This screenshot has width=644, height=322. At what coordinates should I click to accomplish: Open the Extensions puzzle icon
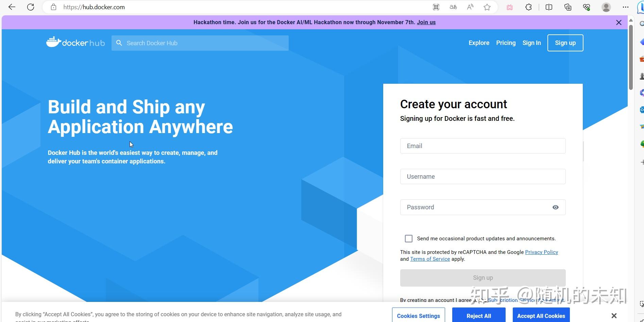coord(528,7)
